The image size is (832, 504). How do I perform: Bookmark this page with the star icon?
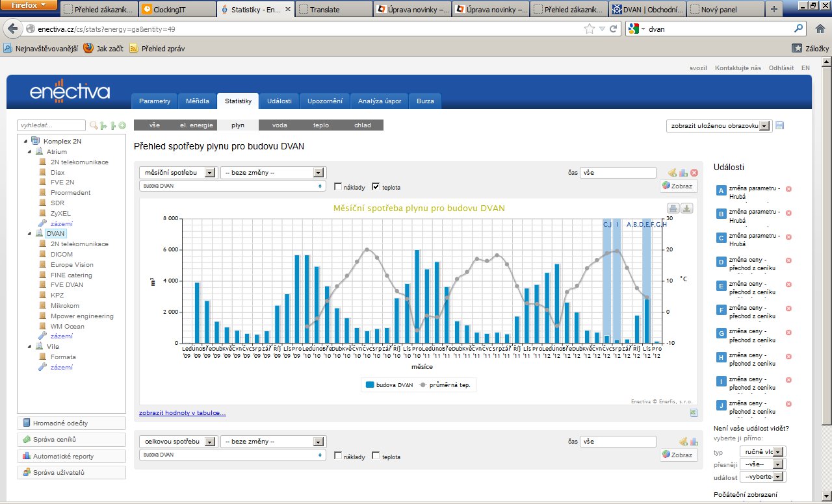590,29
